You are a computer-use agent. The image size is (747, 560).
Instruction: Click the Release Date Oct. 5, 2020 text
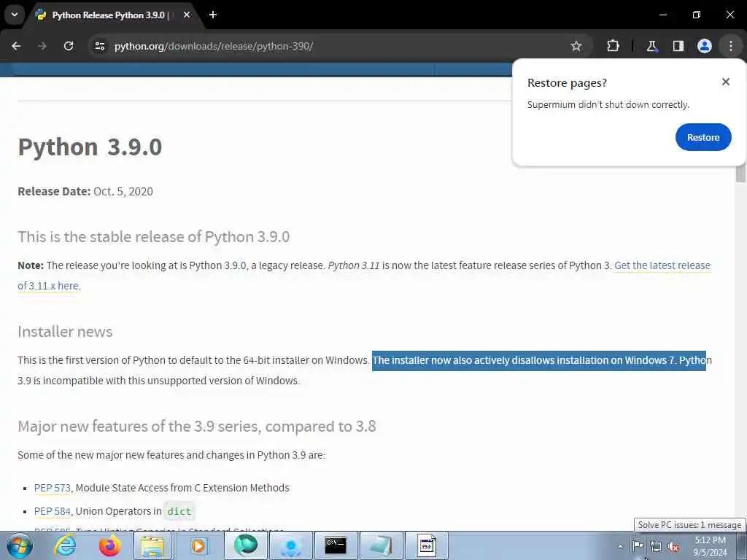point(85,192)
